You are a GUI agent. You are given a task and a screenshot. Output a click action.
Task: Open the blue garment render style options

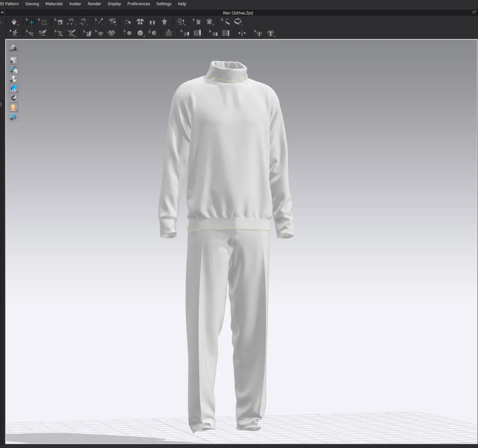point(13,88)
